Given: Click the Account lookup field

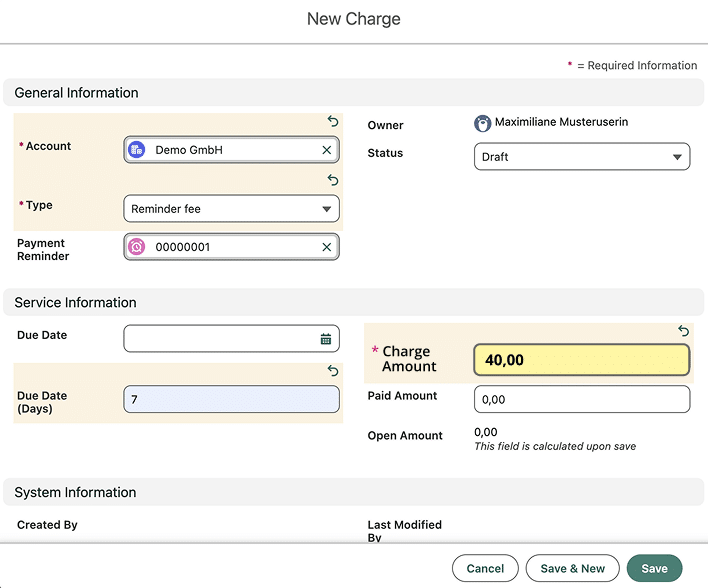Looking at the screenshot, I should 231,150.
